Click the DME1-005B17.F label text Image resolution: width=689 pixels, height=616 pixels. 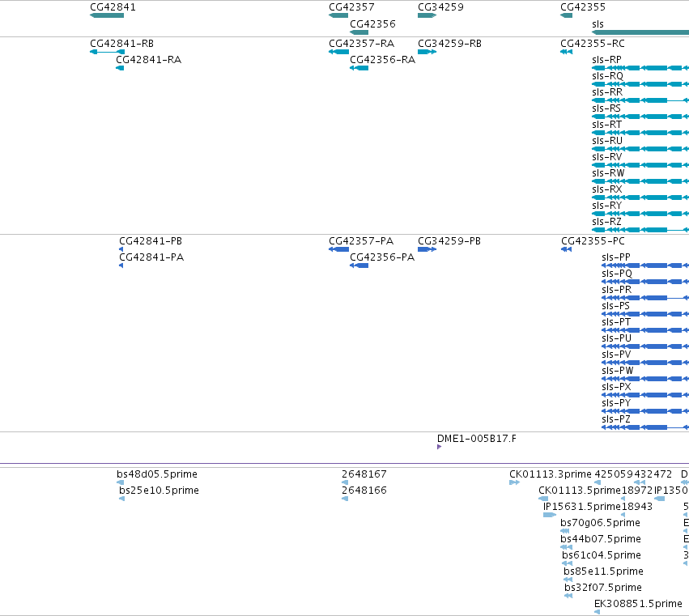pyautogui.click(x=477, y=439)
